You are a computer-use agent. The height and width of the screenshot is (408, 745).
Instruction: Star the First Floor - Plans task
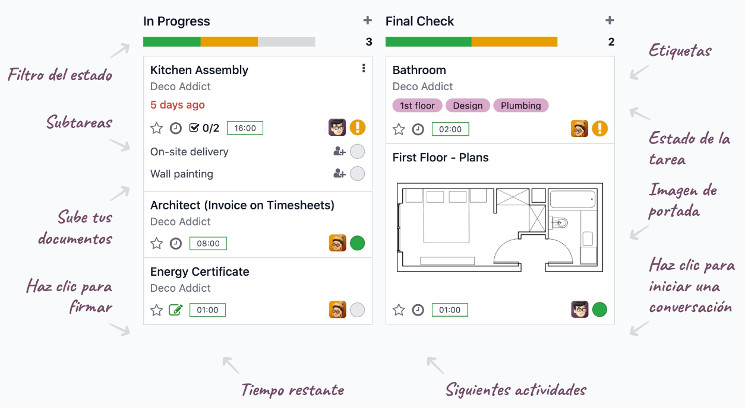point(399,310)
